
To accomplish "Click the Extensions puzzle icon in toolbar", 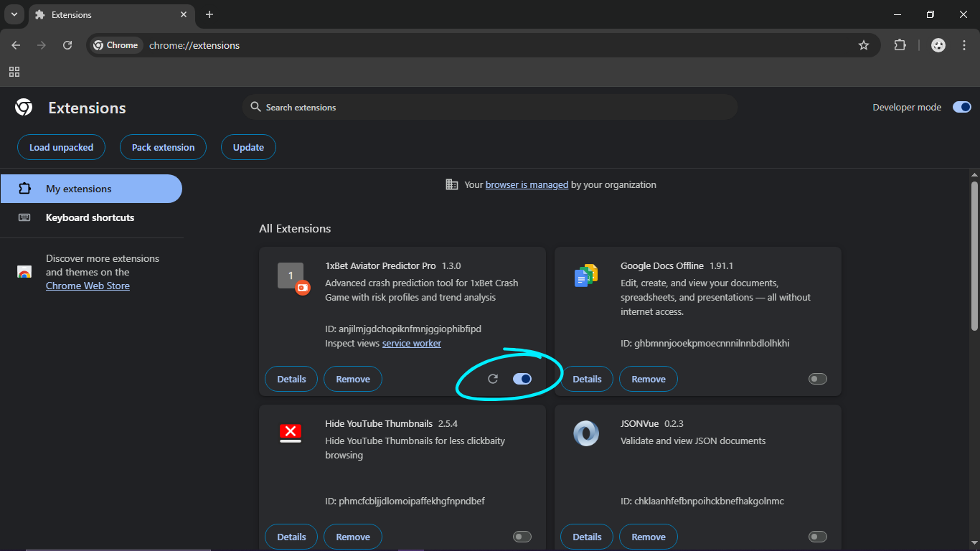I will [x=900, y=45].
